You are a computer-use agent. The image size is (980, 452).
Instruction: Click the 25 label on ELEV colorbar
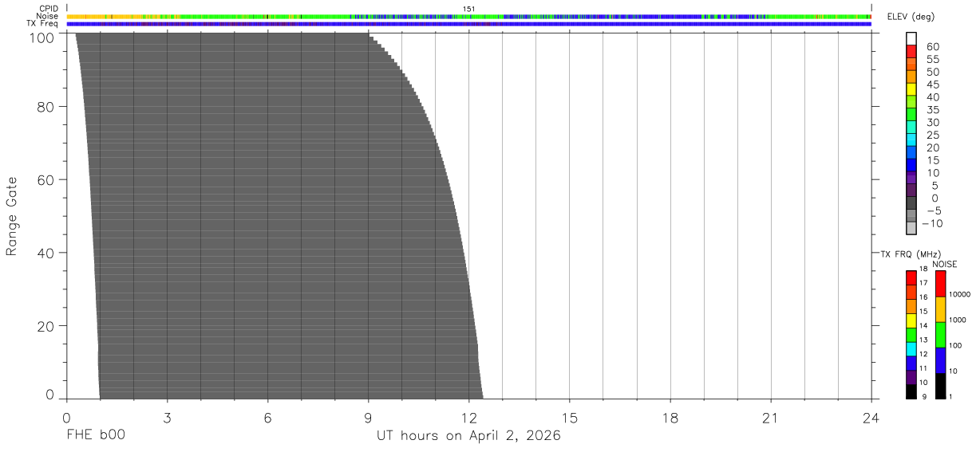(932, 136)
